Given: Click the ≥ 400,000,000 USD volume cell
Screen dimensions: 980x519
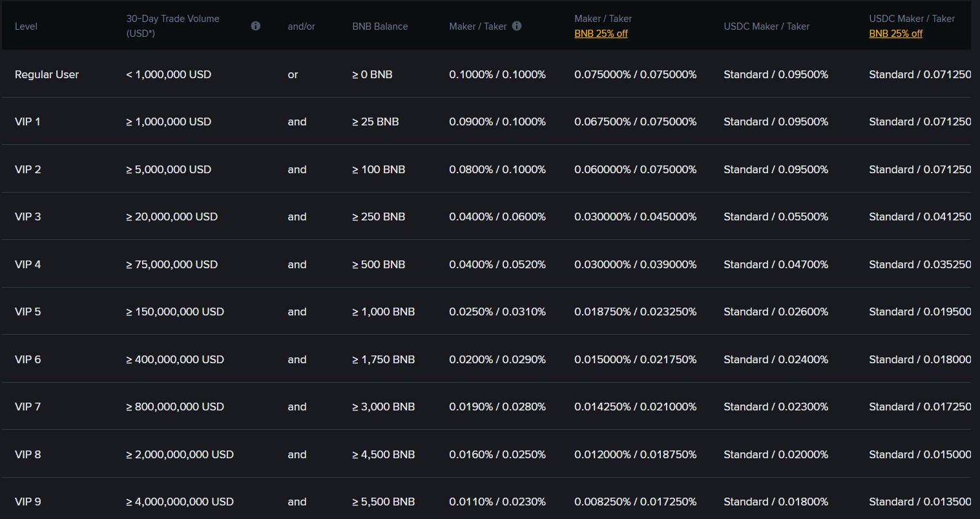Looking at the screenshot, I should 175,359.
